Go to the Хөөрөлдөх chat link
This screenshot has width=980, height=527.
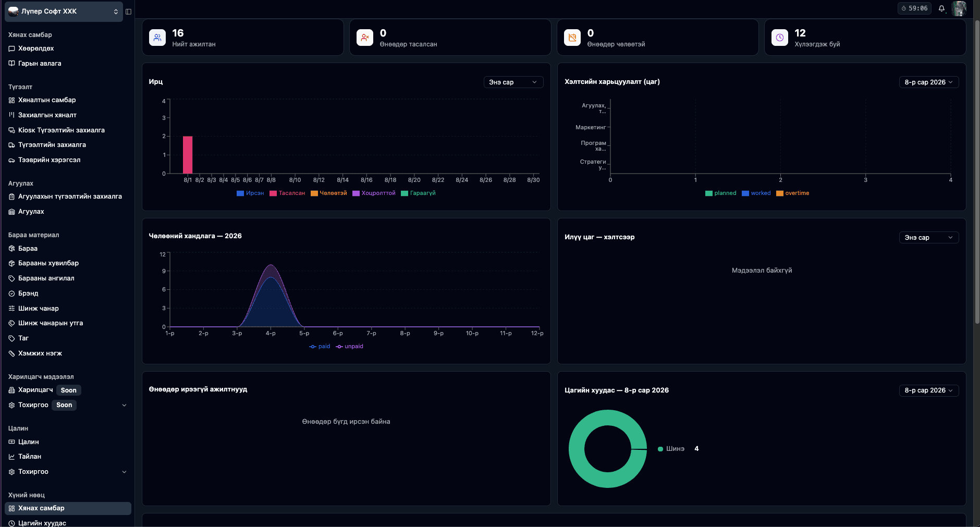point(36,48)
